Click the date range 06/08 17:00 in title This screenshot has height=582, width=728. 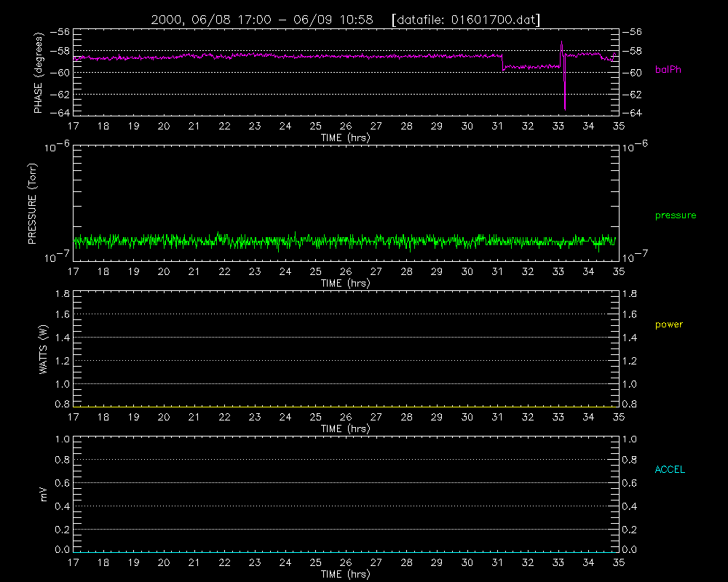pyautogui.click(x=231, y=20)
